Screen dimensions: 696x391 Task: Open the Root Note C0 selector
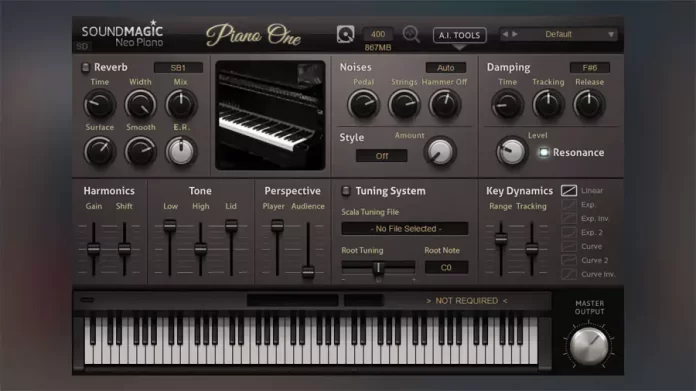click(446, 268)
